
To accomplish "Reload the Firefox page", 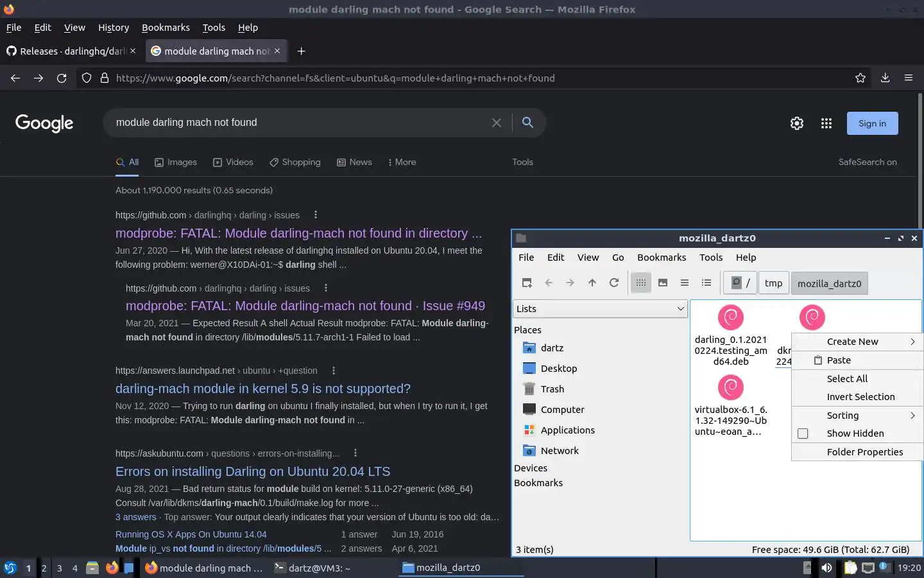I will [x=62, y=78].
